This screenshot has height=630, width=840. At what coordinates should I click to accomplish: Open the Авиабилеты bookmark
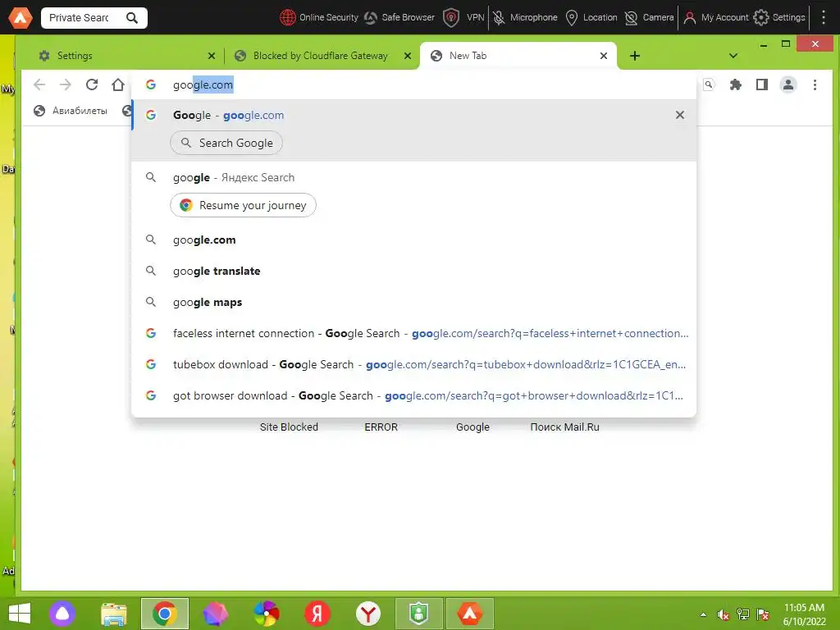(71, 111)
